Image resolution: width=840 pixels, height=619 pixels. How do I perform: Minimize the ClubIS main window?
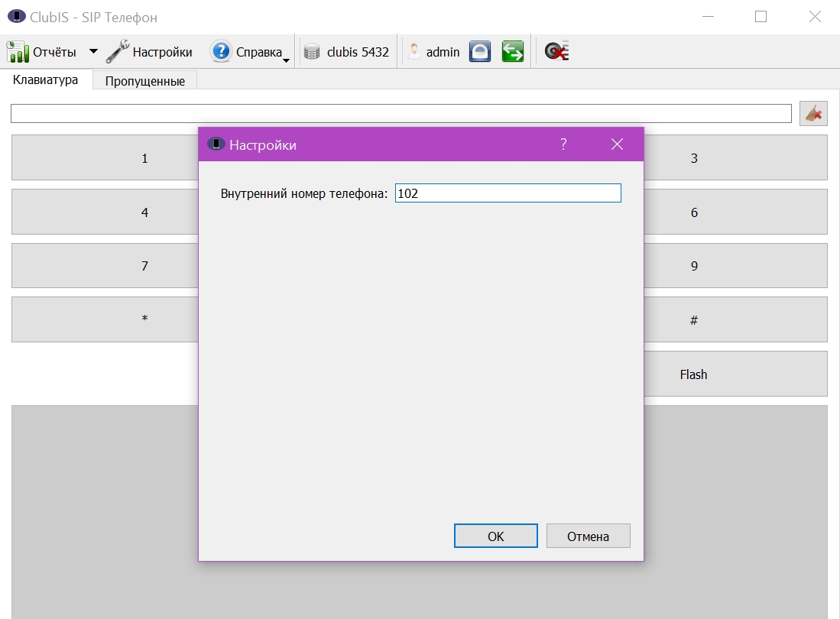709,17
